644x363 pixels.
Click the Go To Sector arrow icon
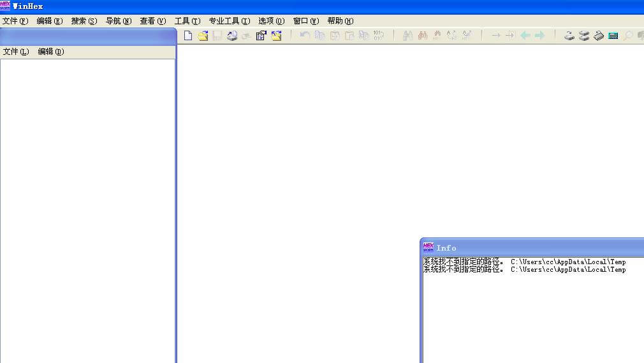[510, 35]
